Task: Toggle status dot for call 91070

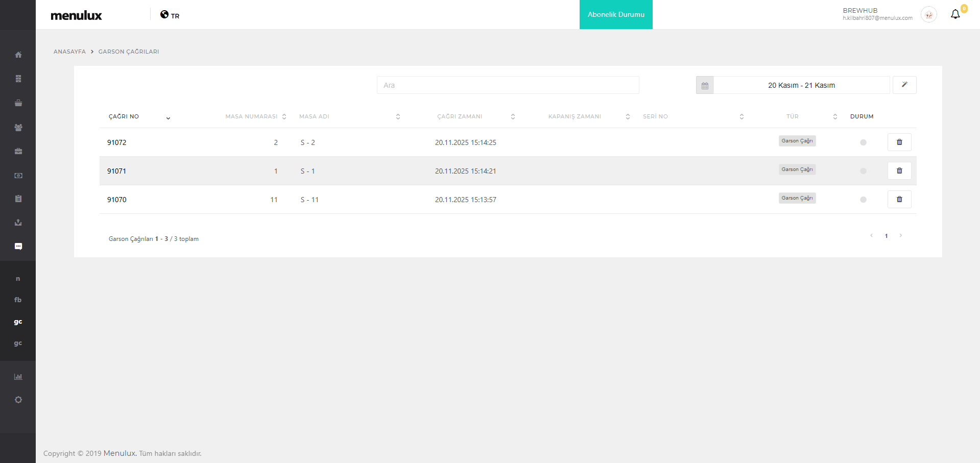Action: coord(863,200)
